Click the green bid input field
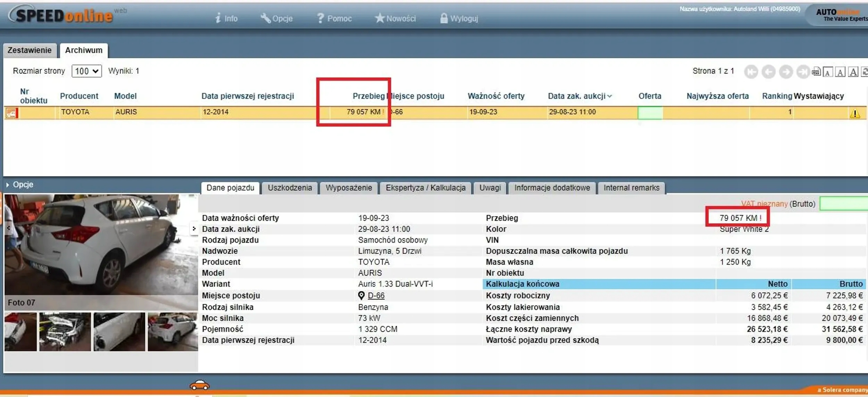The height and width of the screenshot is (397, 868). [x=844, y=204]
